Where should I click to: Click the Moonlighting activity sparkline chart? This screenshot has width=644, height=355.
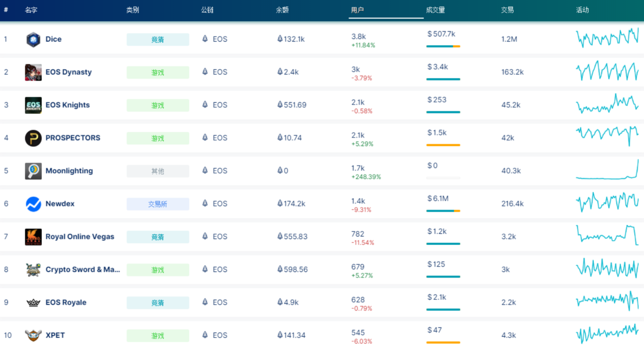(x=607, y=170)
